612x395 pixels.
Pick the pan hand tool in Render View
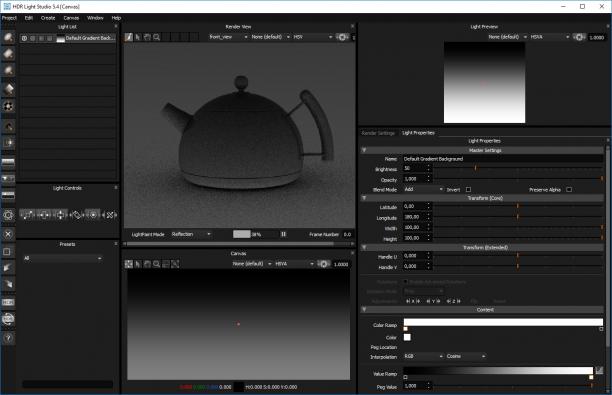[147, 37]
